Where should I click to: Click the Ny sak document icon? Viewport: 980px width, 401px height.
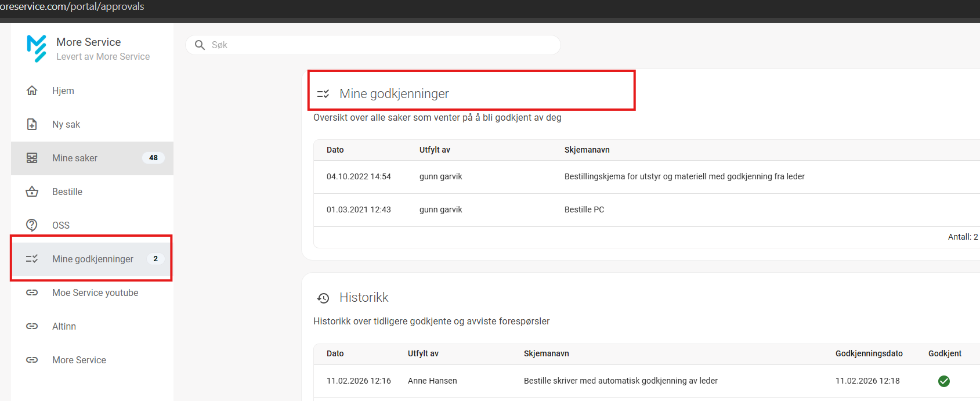(32, 124)
